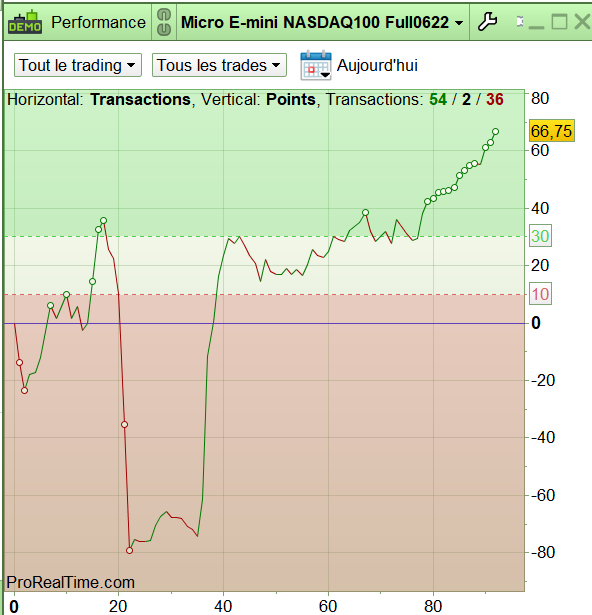Viewport: 592px width, 615px height.
Task: Click the neutral trades count 2
Action: [x=466, y=100]
